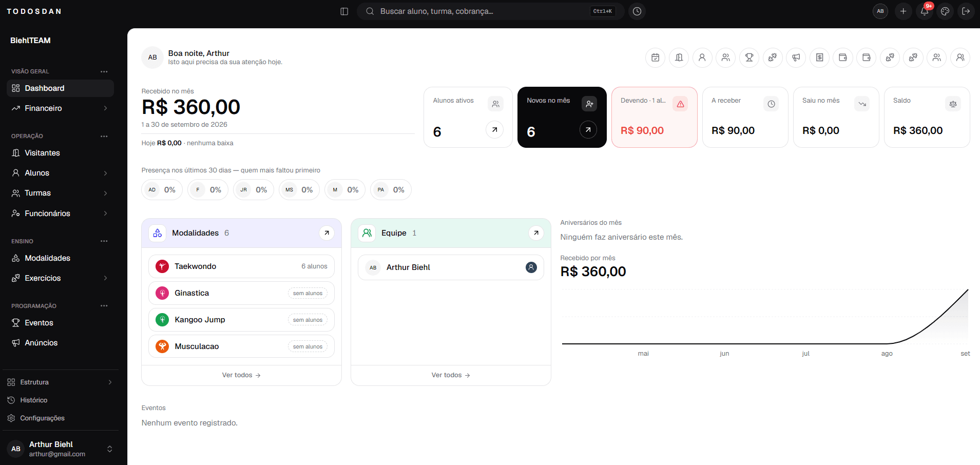This screenshot has height=465, width=980.
Task: Toggle theme with the palette icon
Action: pos(945,11)
